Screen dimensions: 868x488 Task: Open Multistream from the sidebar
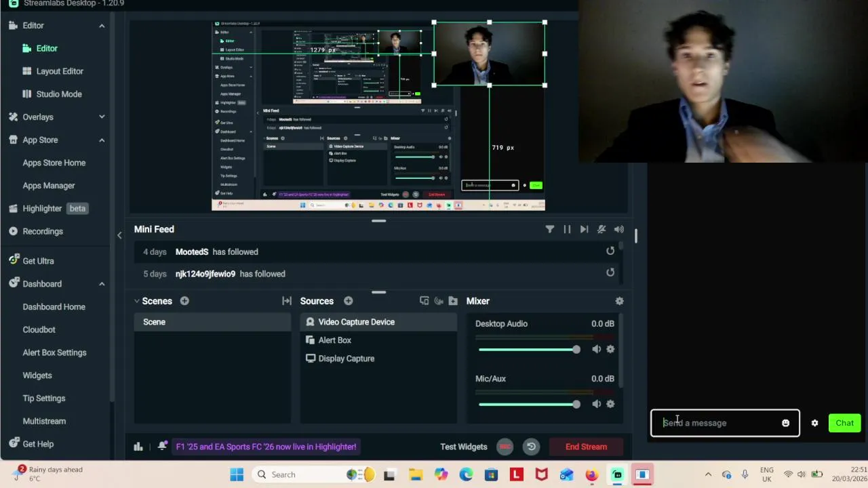(44, 421)
